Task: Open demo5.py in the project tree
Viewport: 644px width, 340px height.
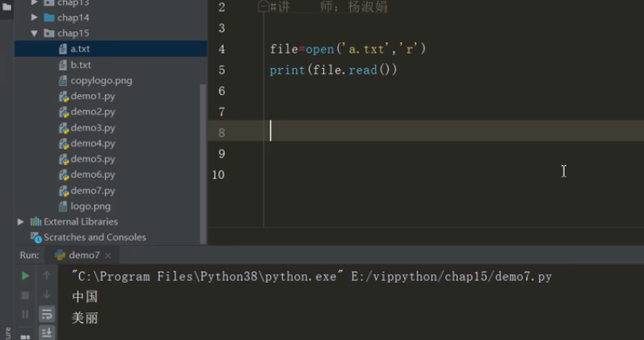Action: pos(93,159)
